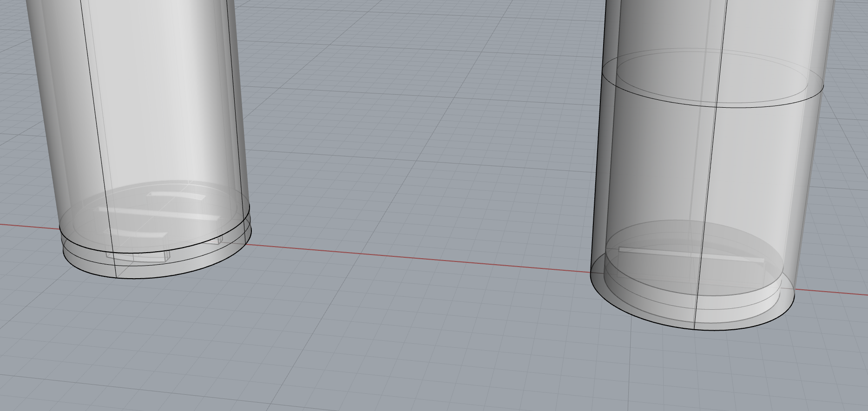Pick the flat bar inside right cylinder's base
Image resolution: width=868 pixels, height=411 pixels.
691,254
